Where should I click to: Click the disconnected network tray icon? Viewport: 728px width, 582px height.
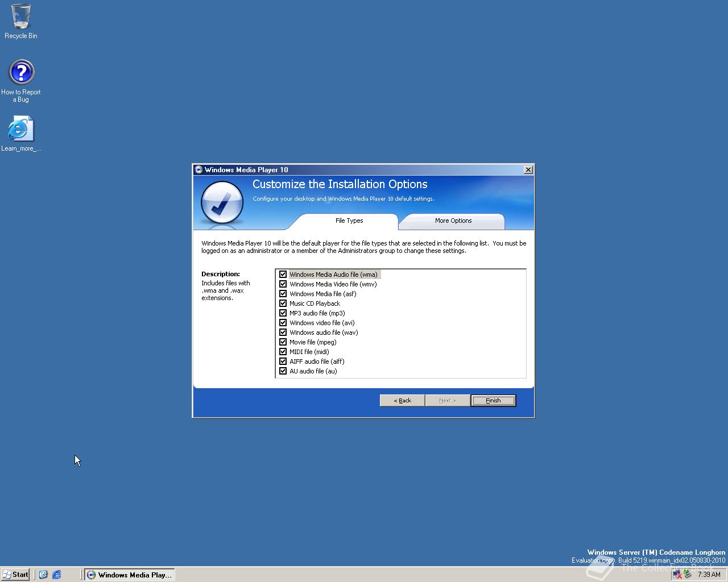(677, 575)
